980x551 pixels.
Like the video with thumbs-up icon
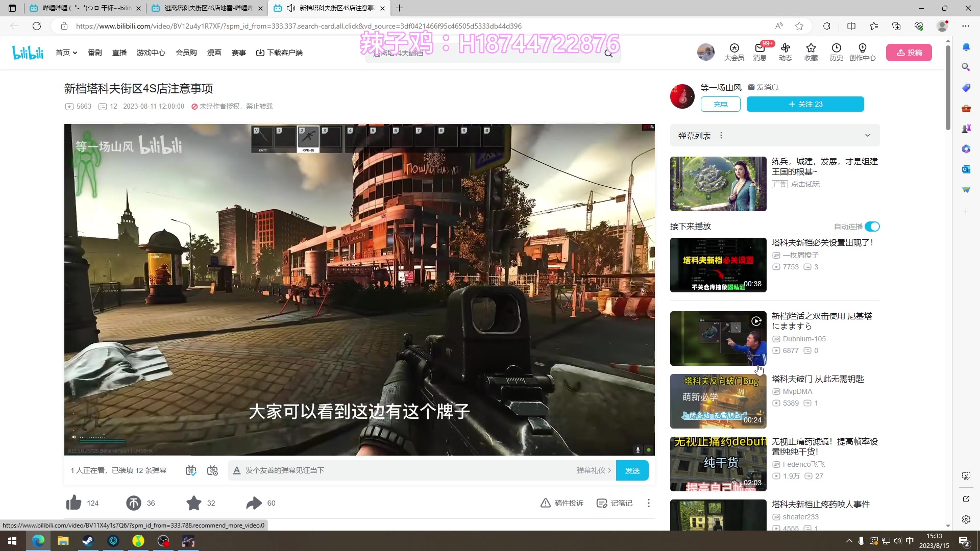pos(74,503)
